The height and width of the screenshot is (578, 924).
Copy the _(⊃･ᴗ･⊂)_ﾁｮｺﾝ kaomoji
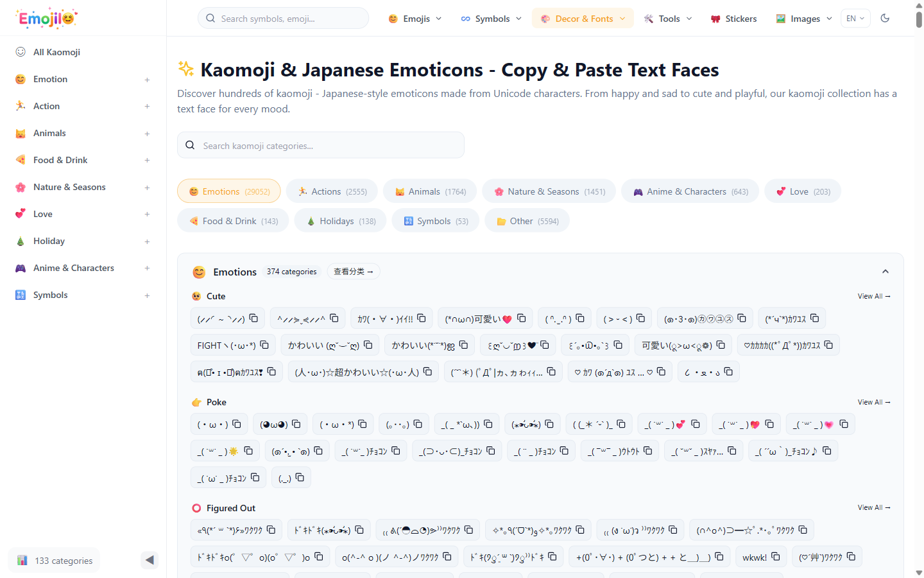pos(490,451)
